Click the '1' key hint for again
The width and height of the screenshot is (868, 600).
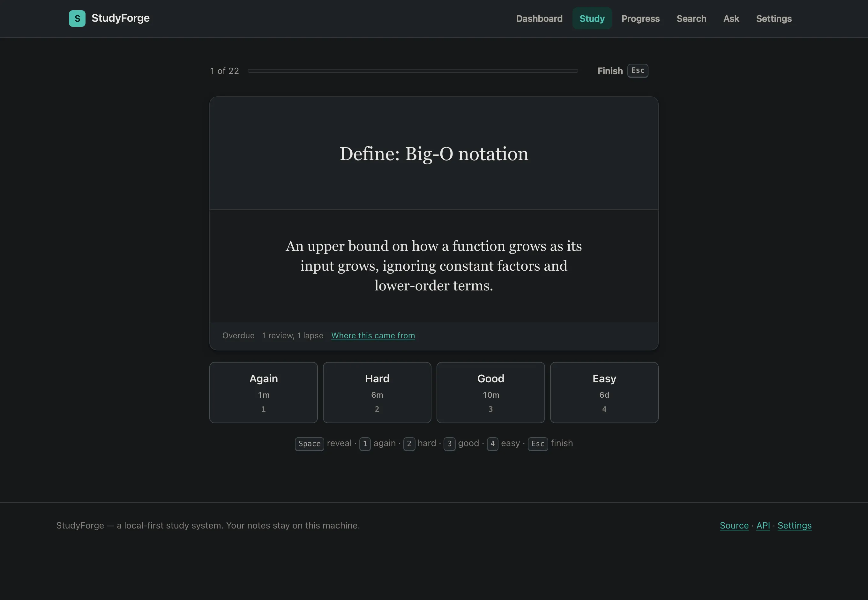click(x=365, y=444)
